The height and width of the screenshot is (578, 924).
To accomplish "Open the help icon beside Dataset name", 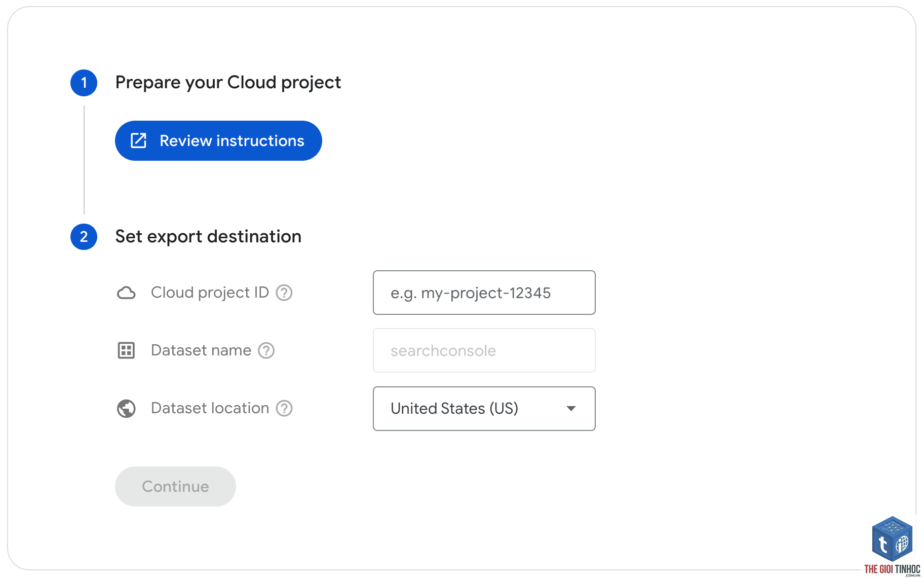I will (266, 350).
